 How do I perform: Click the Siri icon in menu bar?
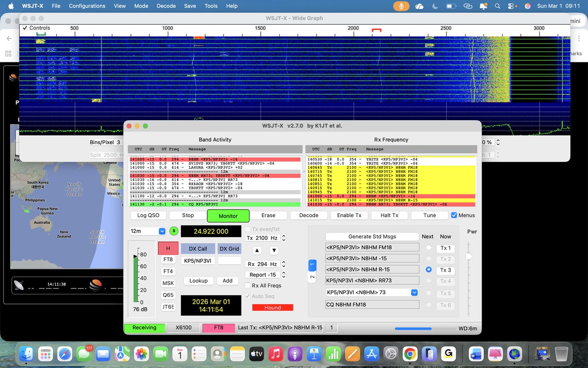(528, 6)
